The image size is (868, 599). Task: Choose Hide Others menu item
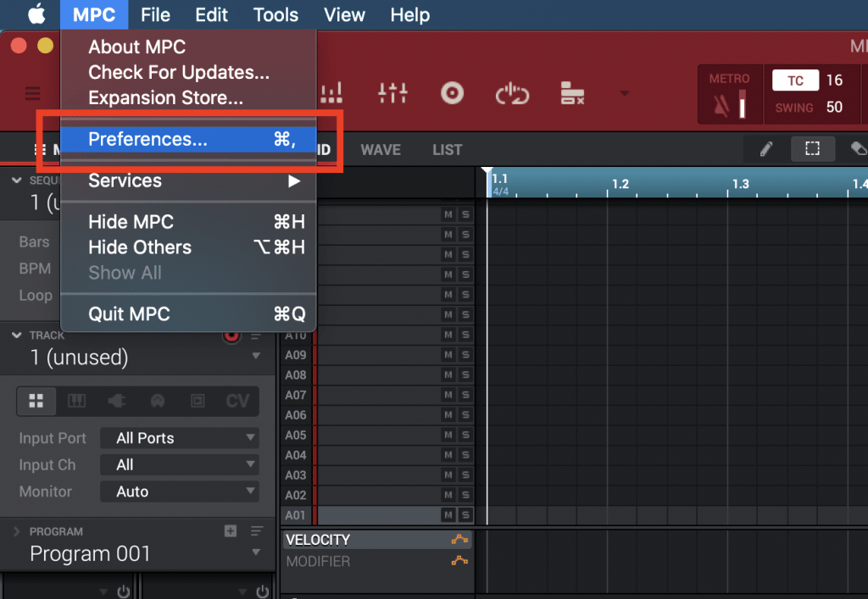click(188, 247)
